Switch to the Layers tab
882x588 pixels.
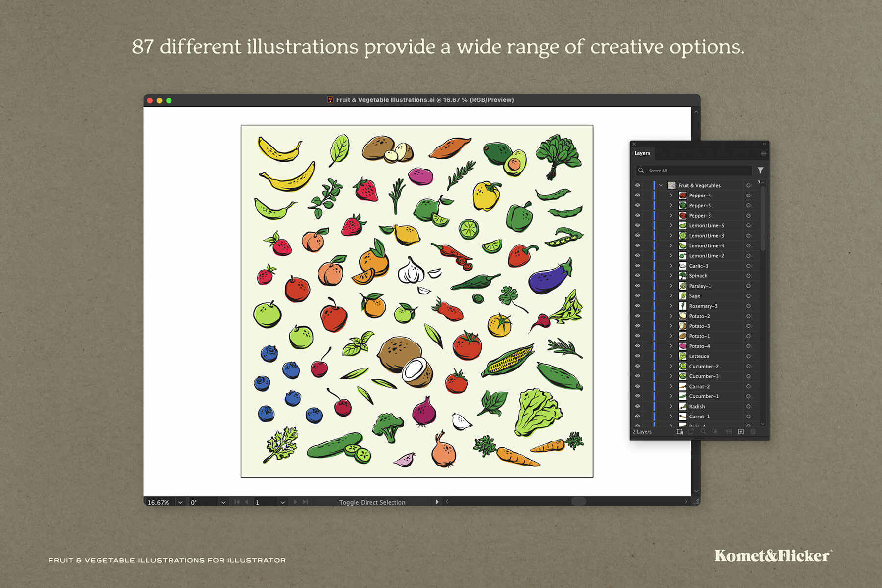pyautogui.click(x=642, y=153)
